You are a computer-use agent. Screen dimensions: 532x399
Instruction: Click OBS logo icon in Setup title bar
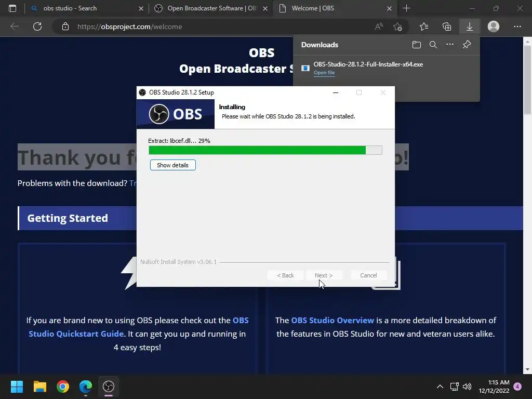tap(142, 92)
